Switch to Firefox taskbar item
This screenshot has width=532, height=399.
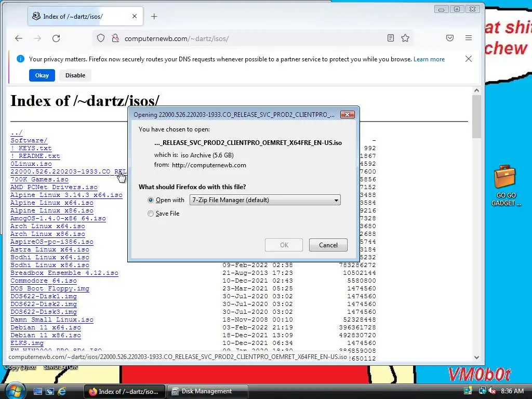pos(125,391)
